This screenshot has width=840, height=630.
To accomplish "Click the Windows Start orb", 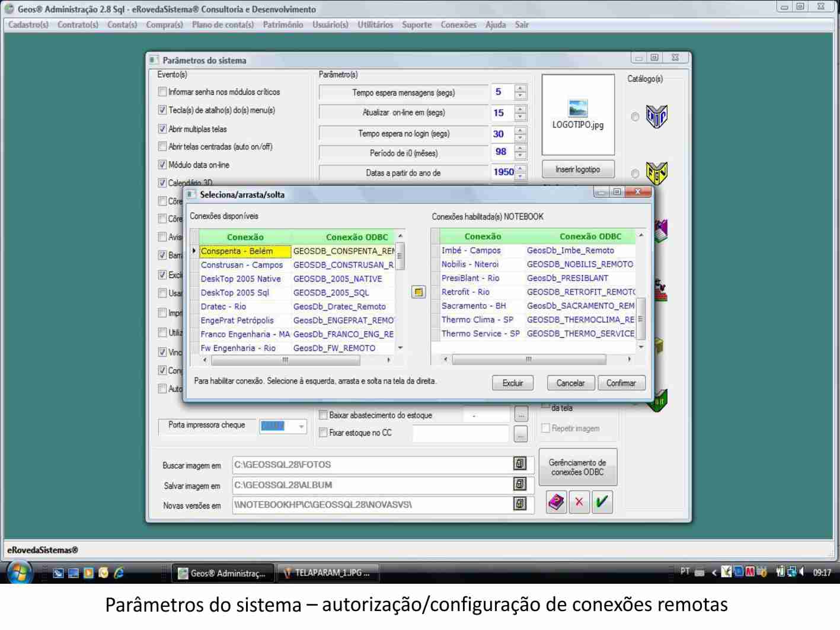I will (20, 573).
